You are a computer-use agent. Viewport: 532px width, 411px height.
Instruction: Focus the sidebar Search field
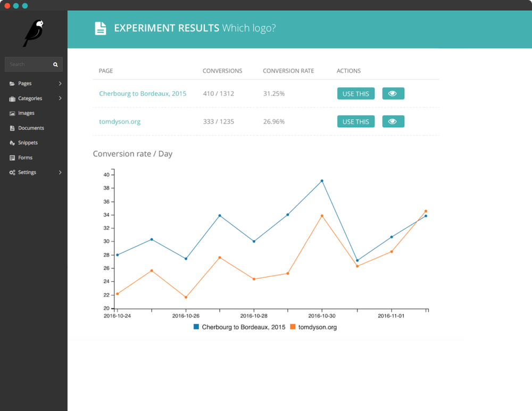[x=34, y=64]
